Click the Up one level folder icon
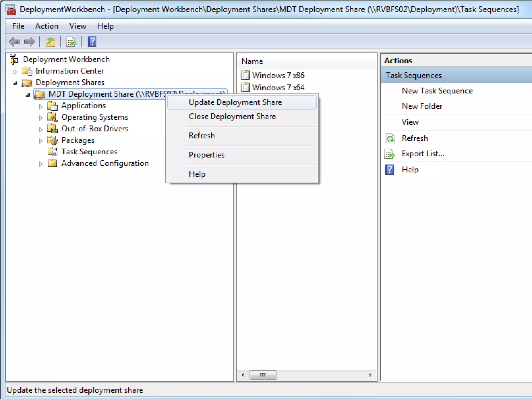Image resolution: width=532 pixels, height=399 pixels. pos(50,42)
